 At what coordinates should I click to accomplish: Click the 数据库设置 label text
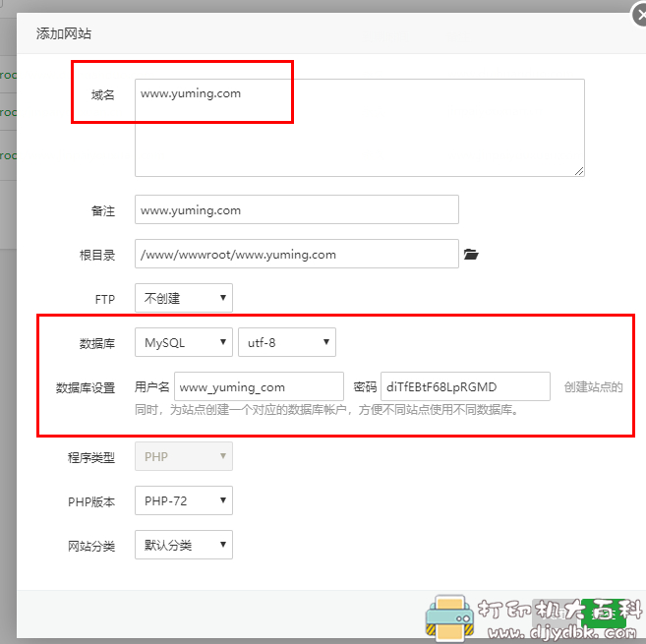tap(86, 387)
